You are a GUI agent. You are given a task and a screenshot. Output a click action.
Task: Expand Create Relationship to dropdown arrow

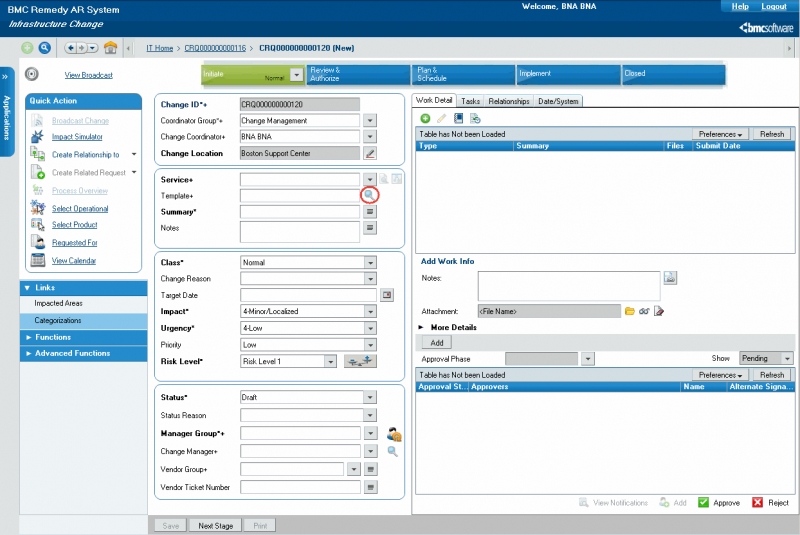coord(134,154)
